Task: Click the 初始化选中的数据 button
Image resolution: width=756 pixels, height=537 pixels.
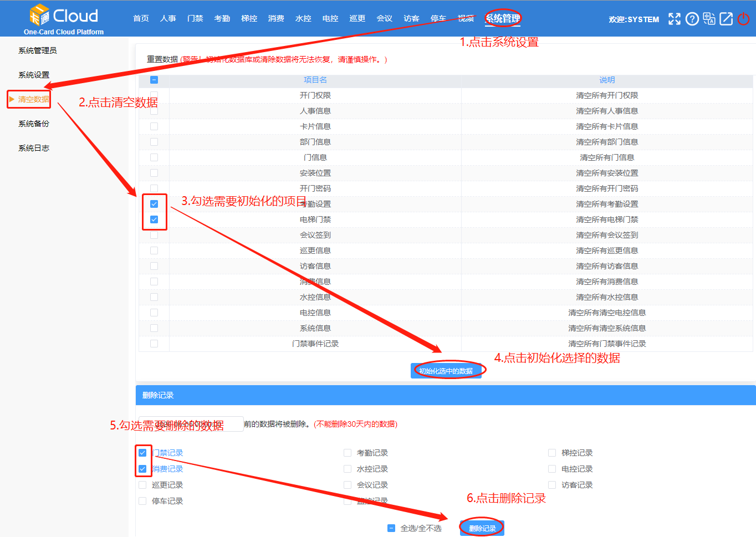Action: point(448,370)
